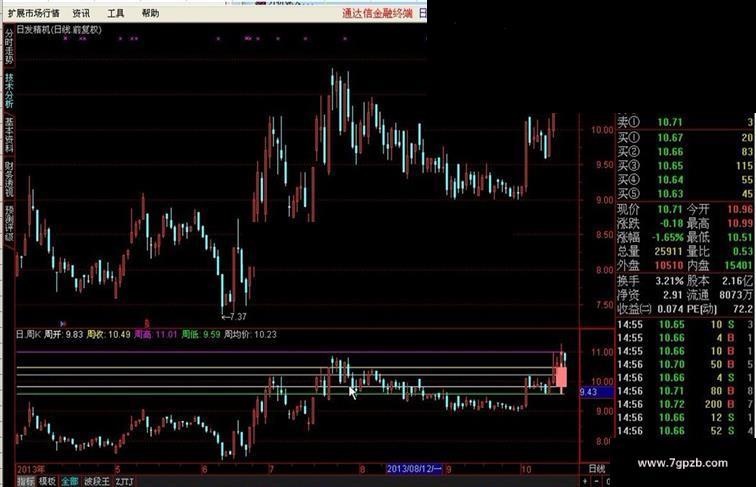Click the 收益 0.074 value
Screen dimensions: 756x487
click(670, 309)
